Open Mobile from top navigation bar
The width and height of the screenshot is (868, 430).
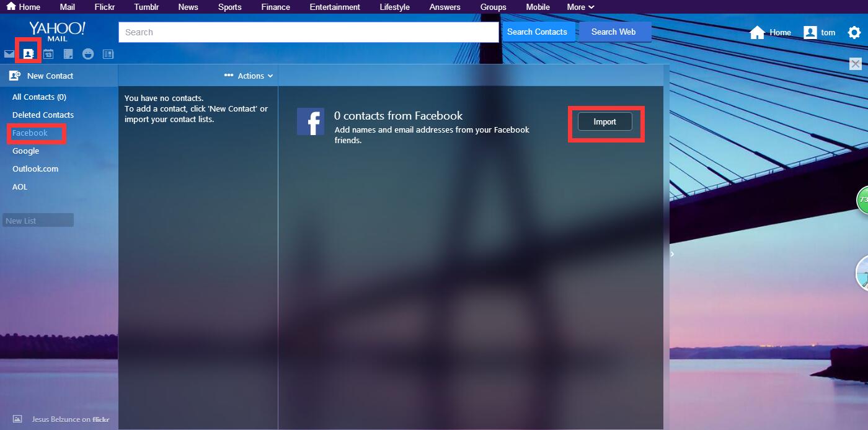coord(538,7)
